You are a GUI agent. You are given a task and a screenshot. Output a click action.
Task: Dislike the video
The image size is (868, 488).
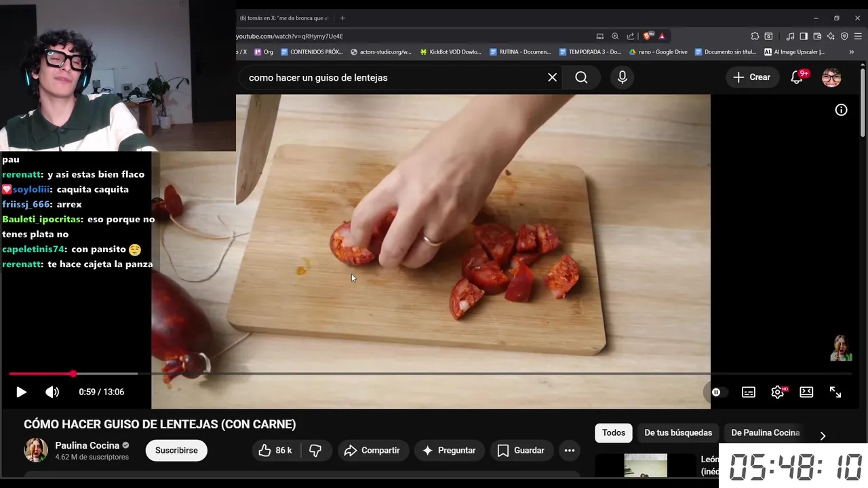pos(315,450)
